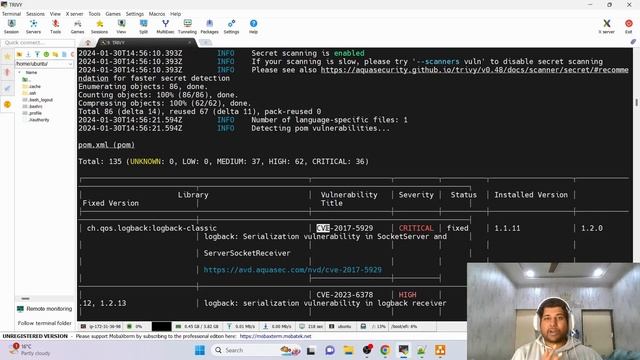Open the Settings menu
Image resolution: width=640 pixels, height=360 pixels.
135,14
